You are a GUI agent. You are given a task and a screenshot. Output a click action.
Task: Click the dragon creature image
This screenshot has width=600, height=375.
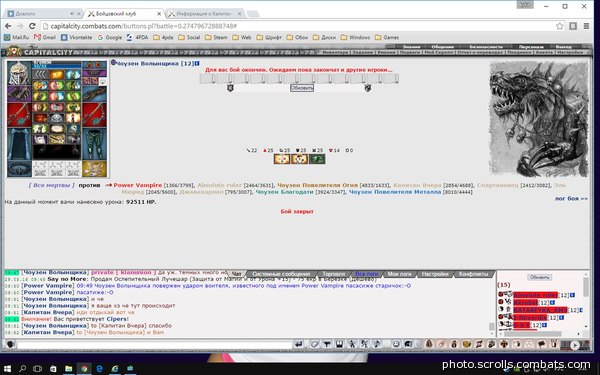(x=538, y=119)
